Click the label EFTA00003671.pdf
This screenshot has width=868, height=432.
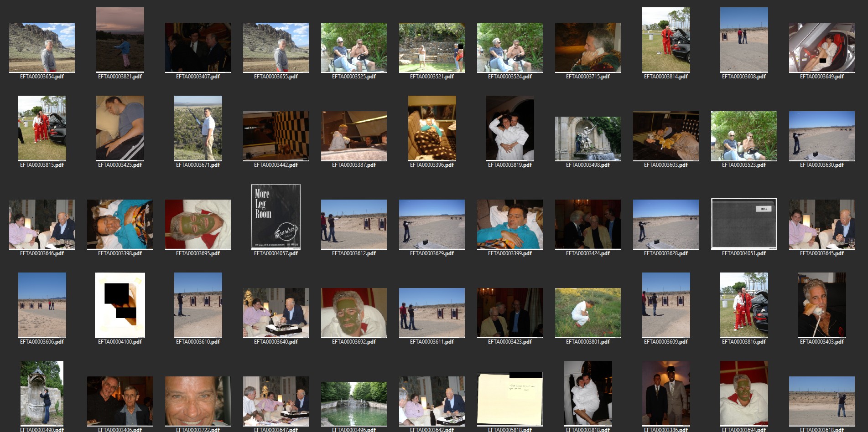pyautogui.click(x=198, y=165)
